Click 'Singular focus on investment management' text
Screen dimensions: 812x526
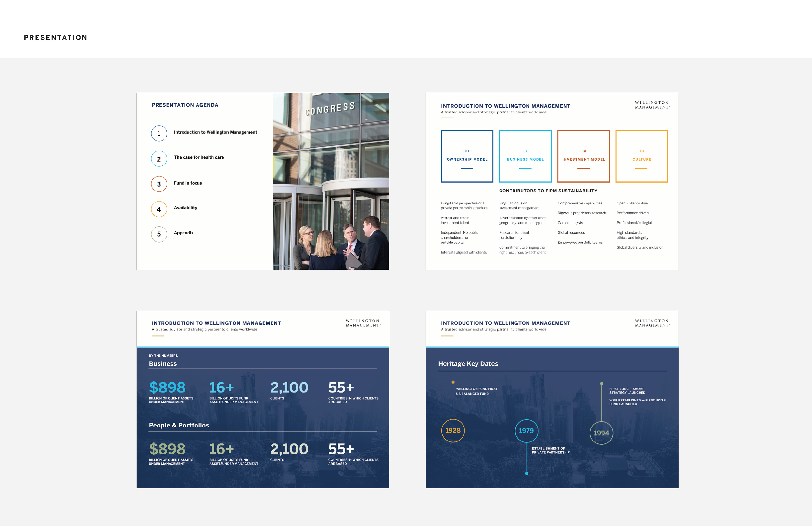(519, 205)
